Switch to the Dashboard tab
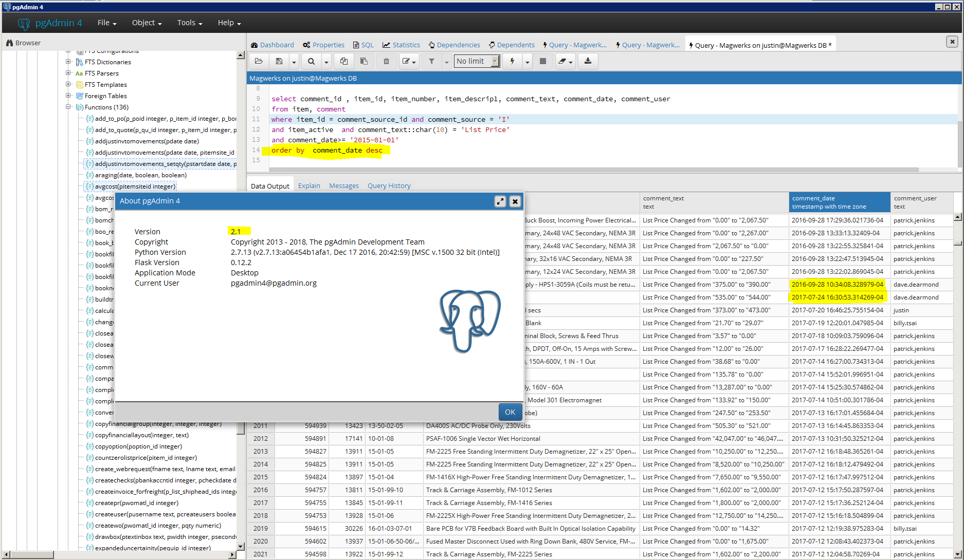This screenshot has width=964, height=560. 272,45
